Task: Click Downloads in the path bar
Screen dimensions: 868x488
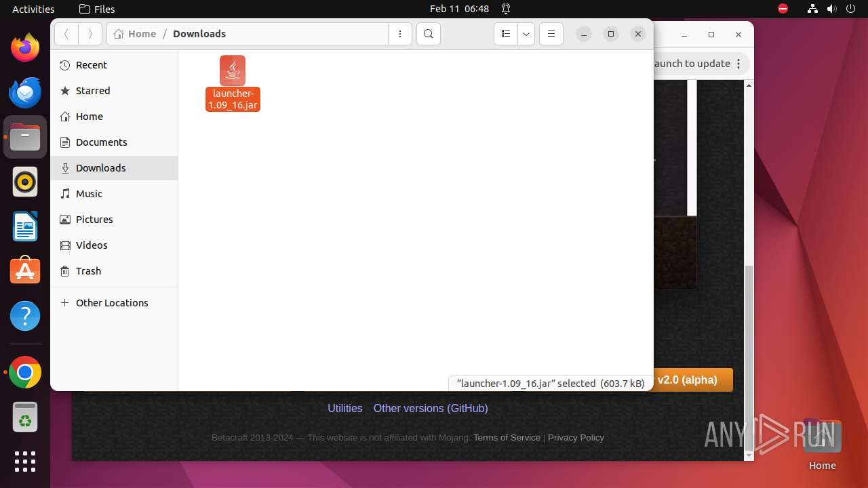Action: (199, 34)
